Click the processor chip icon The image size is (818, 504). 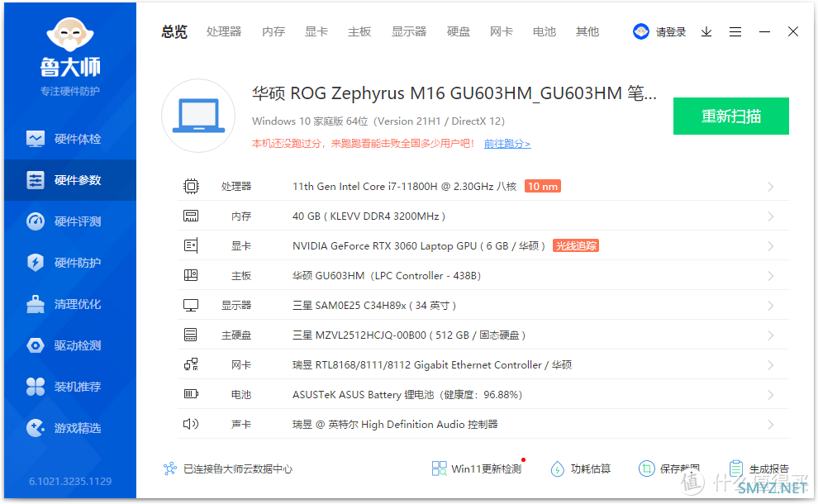(x=191, y=186)
